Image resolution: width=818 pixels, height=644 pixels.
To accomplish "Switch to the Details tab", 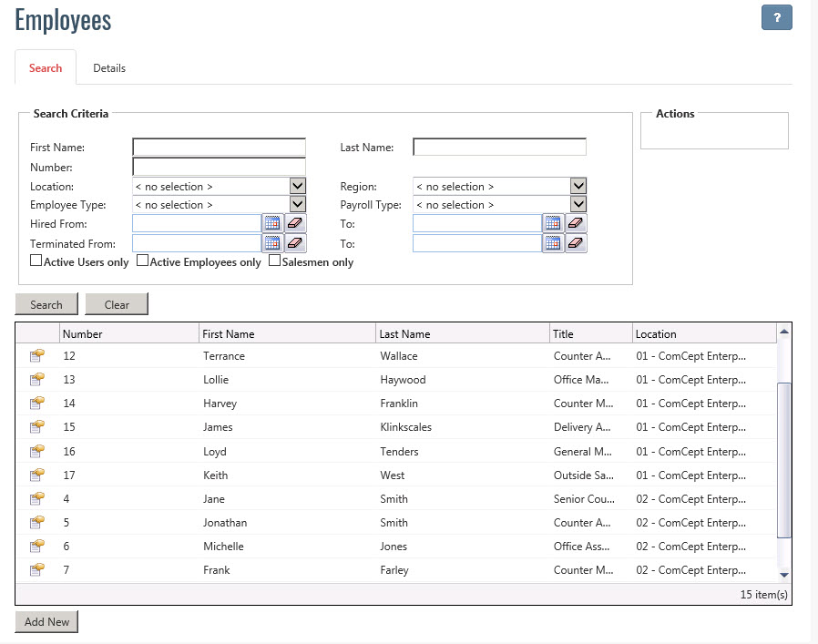I will click(x=109, y=68).
